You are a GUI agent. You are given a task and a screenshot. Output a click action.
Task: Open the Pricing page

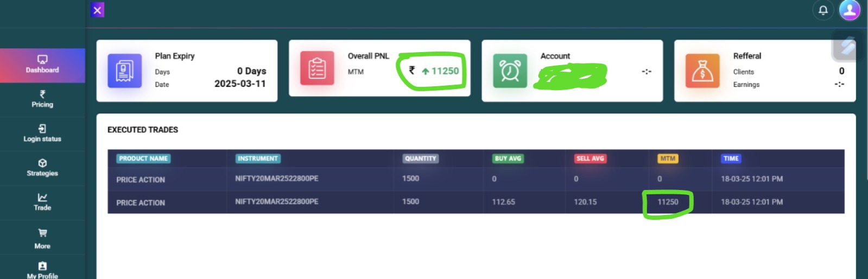point(42,99)
